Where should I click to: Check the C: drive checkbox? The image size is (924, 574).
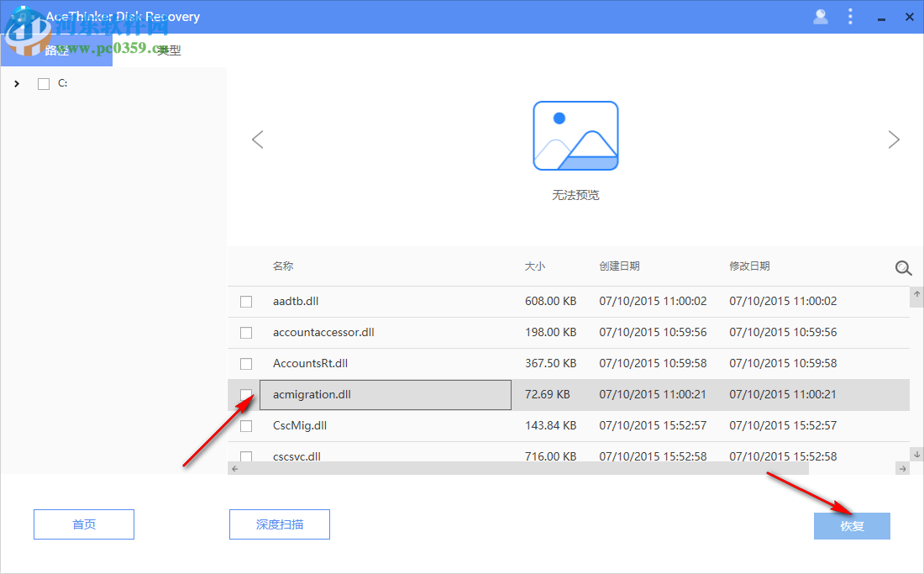click(x=43, y=83)
